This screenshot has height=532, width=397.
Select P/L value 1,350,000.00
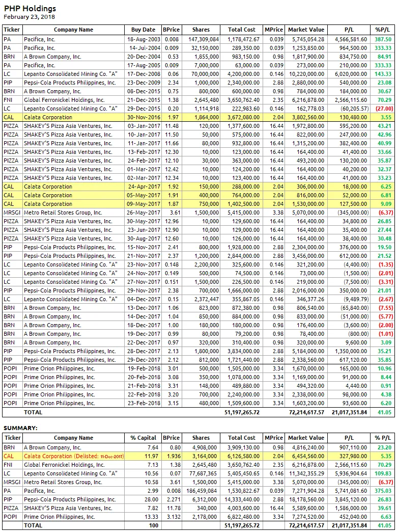click(x=351, y=351)
